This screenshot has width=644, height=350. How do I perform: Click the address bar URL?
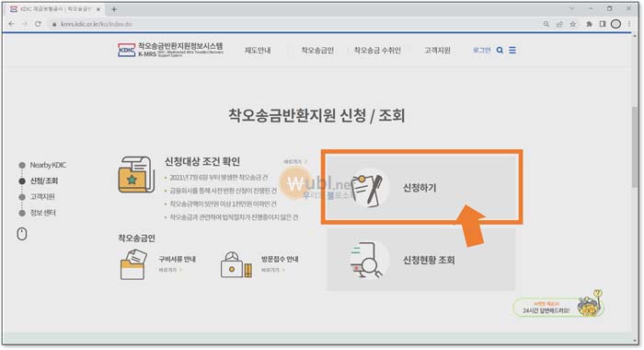click(96, 24)
